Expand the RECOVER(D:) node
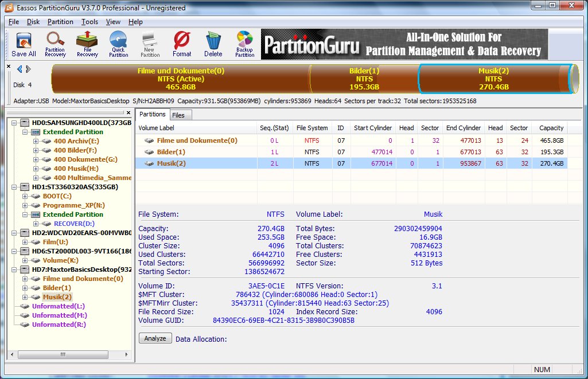 coord(36,224)
